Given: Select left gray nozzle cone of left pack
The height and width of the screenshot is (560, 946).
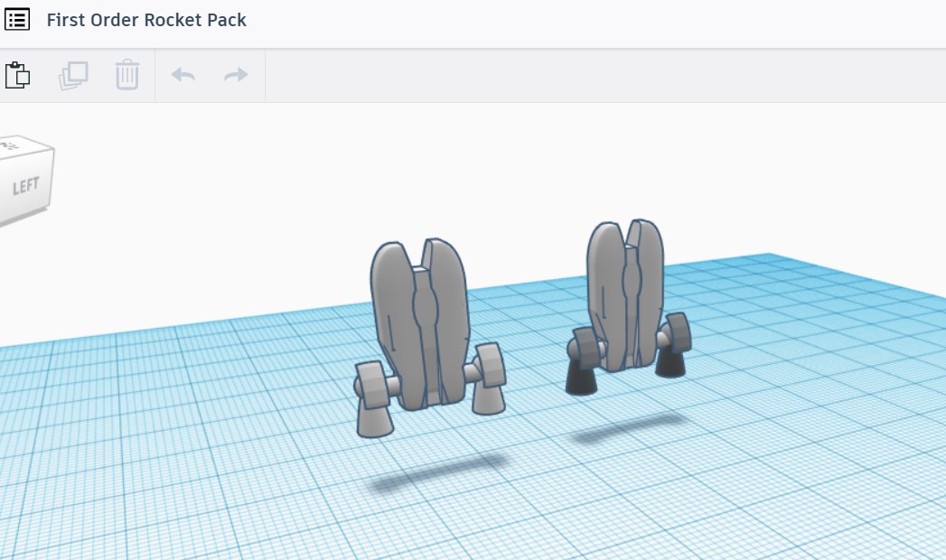Looking at the screenshot, I should [375, 417].
